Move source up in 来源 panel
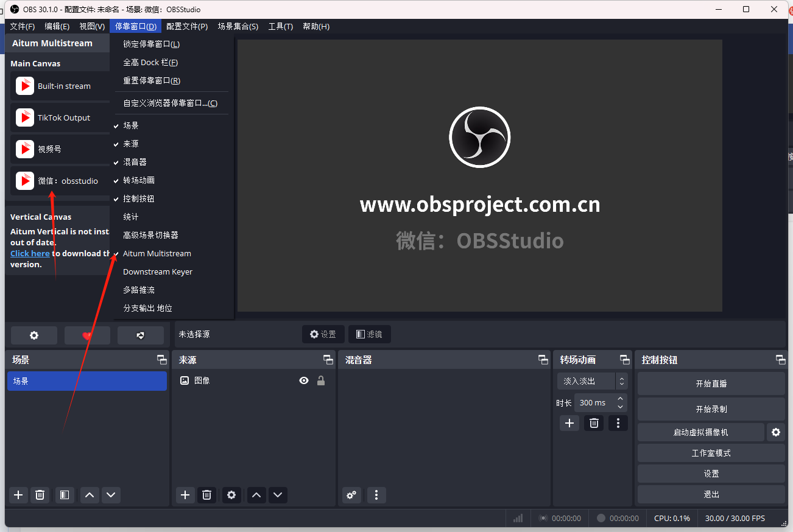 coord(256,495)
